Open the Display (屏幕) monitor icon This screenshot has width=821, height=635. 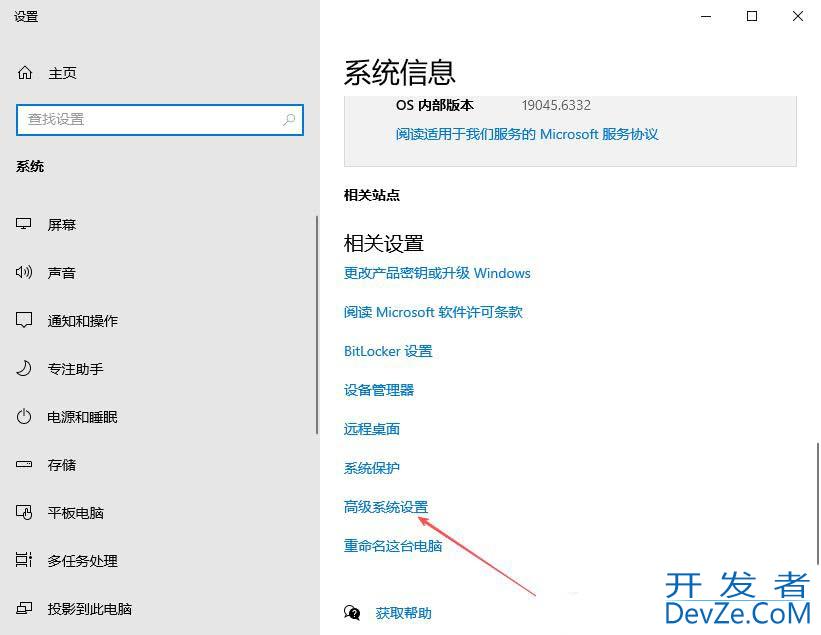[24, 225]
